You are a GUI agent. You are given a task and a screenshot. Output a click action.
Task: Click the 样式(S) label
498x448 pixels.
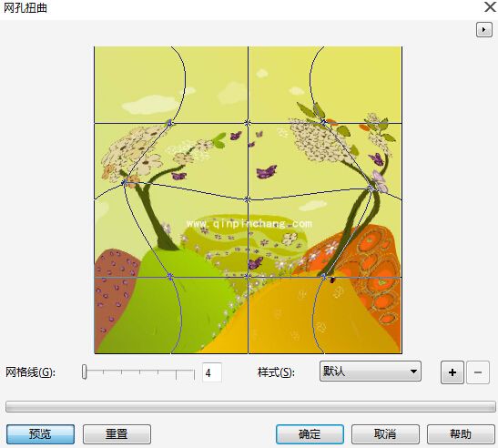click(276, 372)
